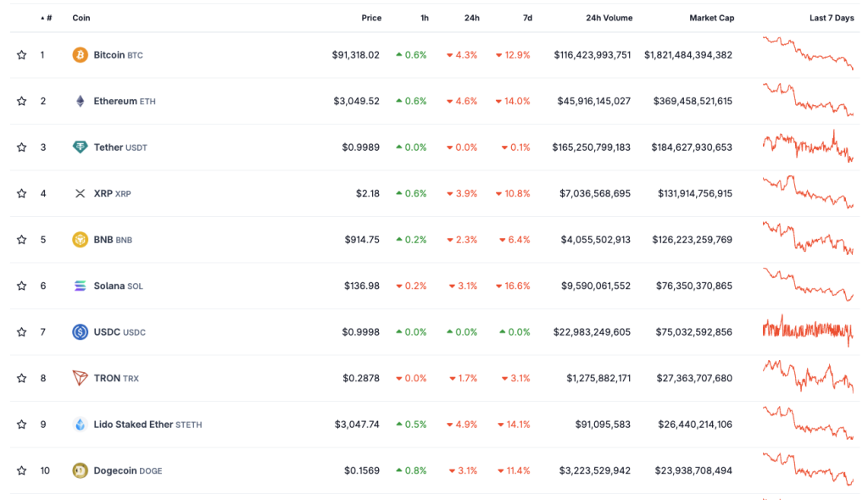This screenshot has height=500, width=868.
Task: Toggle favorite star for Lido Staked Ether
Action: [x=21, y=424]
